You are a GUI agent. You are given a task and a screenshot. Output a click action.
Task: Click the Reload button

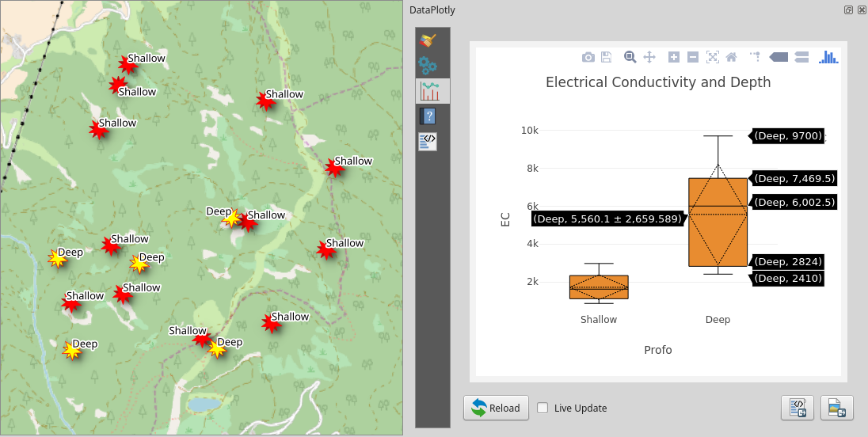[496, 408]
